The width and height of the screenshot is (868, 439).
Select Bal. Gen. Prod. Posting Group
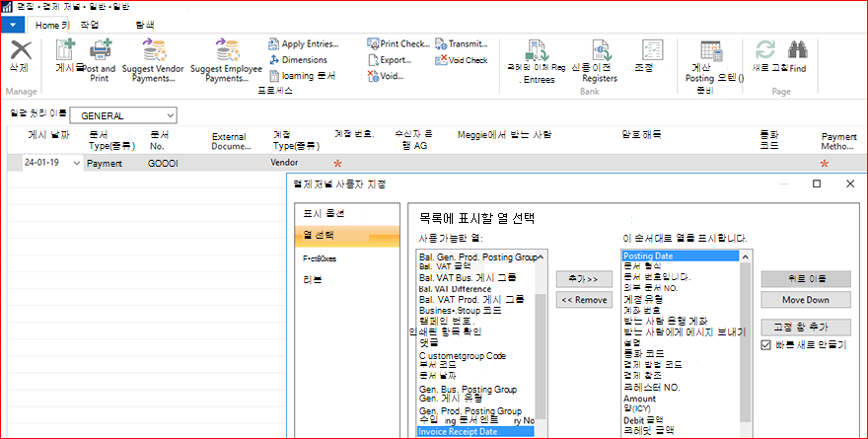point(477,256)
